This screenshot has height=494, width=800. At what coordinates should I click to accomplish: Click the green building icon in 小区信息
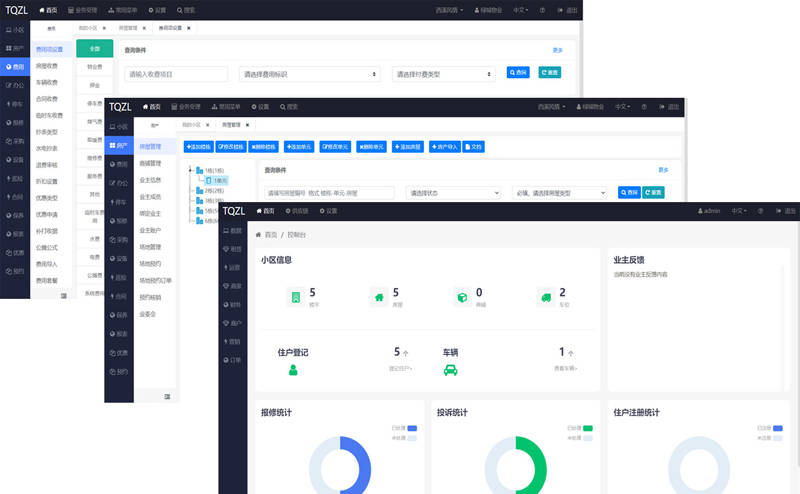tap(296, 297)
